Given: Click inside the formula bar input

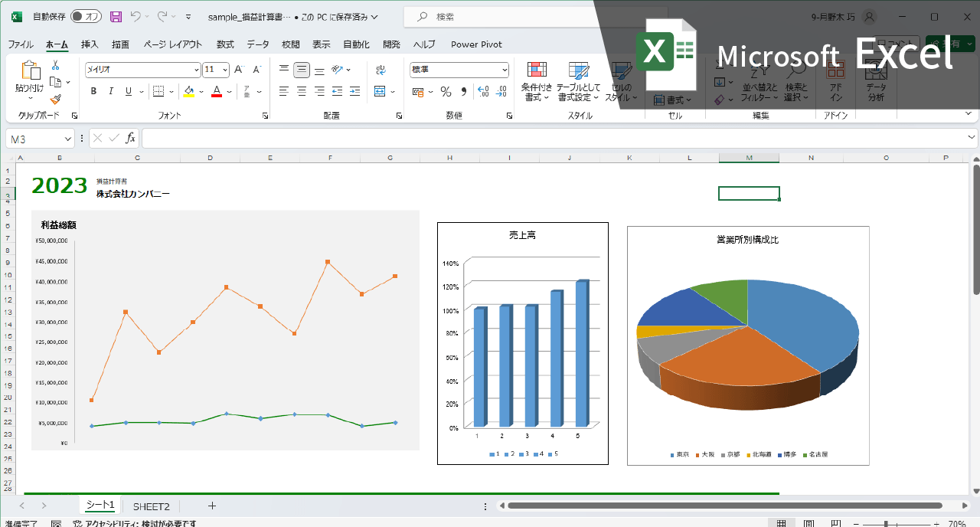Looking at the screenshot, I should click(551, 139).
